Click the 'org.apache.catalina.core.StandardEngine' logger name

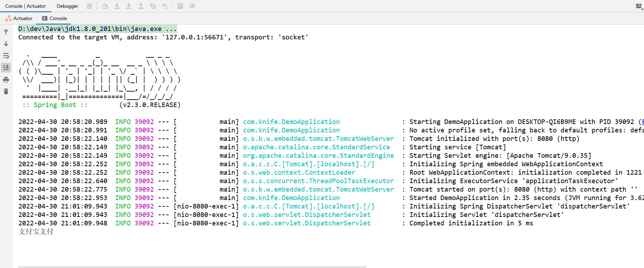pos(319,156)
